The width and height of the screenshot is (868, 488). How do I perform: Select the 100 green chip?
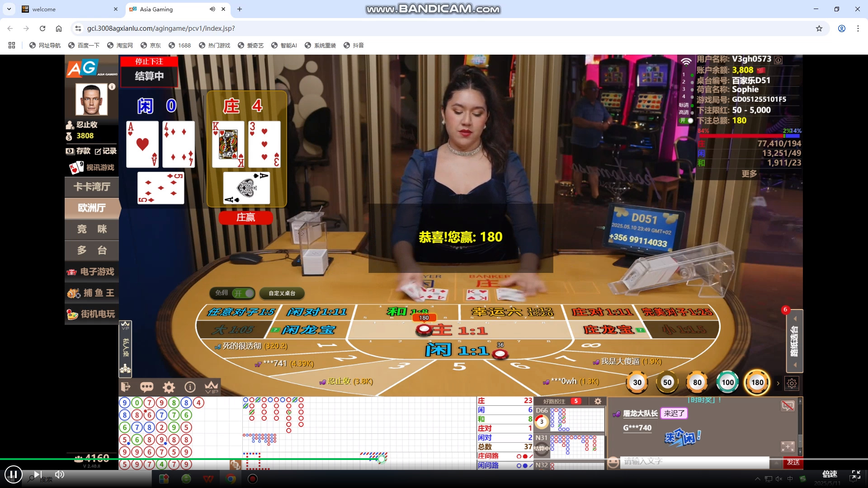[x=727, y=382]
